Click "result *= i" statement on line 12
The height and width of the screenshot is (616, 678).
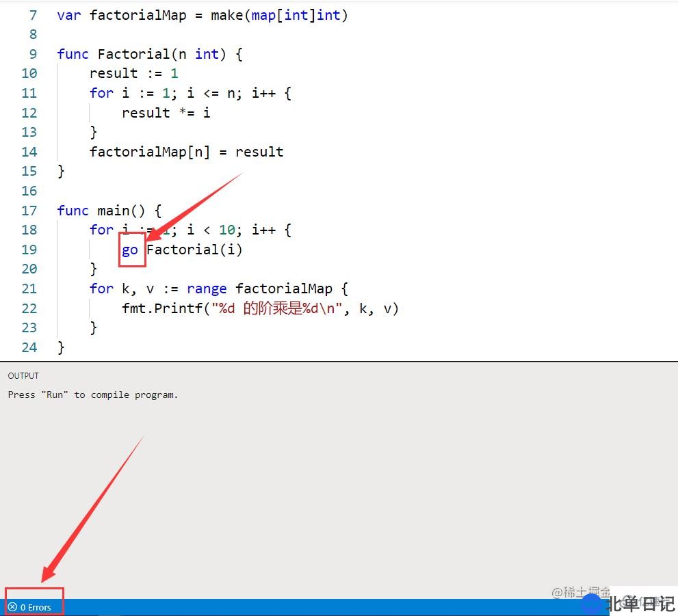click(166, 113)
